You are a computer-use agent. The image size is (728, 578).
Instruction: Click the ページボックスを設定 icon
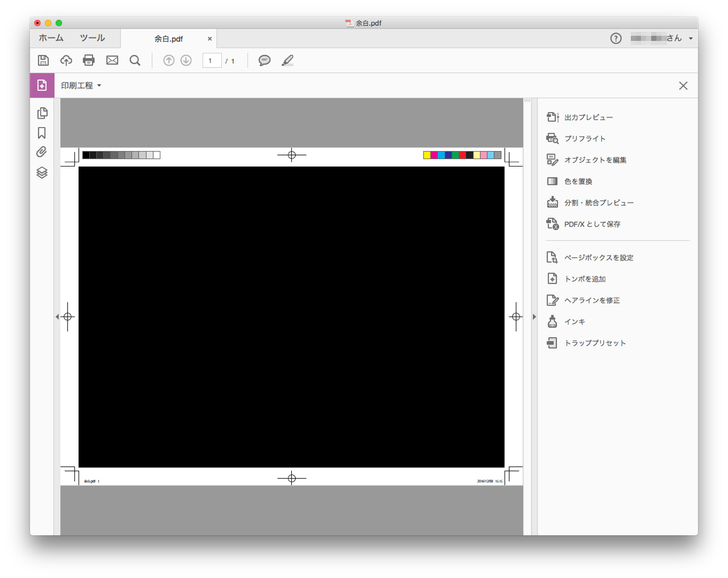pos(552,257)
